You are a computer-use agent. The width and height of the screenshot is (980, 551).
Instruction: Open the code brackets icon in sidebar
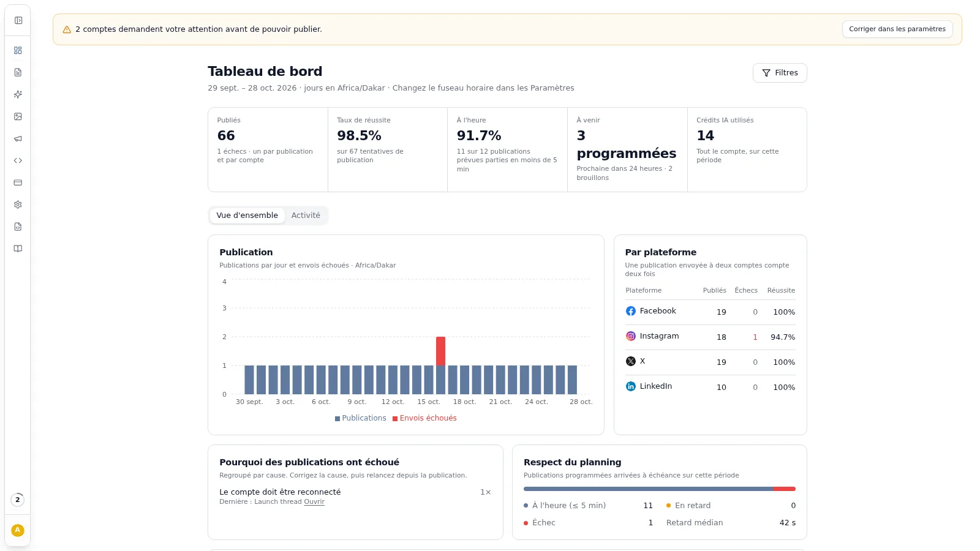pos(18,160)
